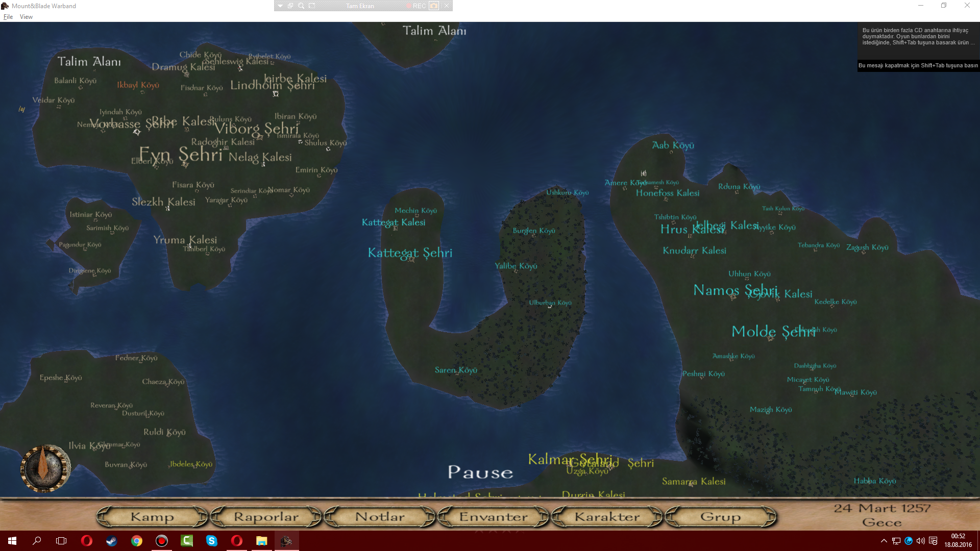Select Yalibe Köyü village
The width and height of the screenshot is (980, 551).
(516, 266)
